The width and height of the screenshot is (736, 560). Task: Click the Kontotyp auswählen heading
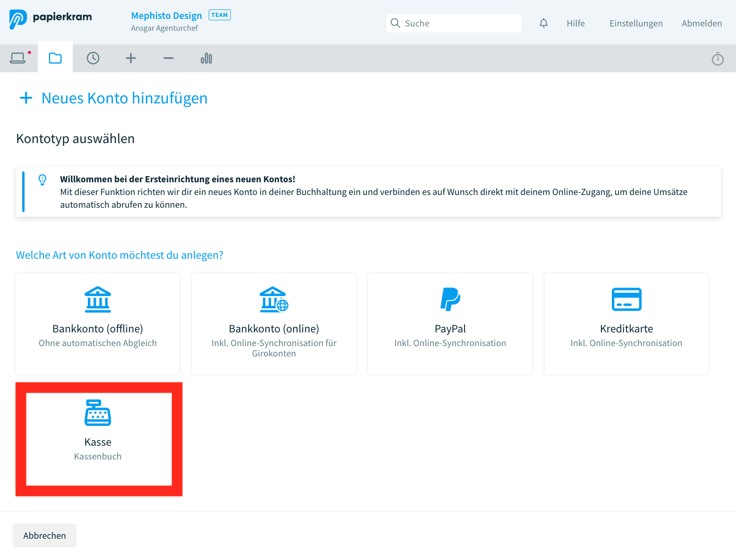[76, 139]
